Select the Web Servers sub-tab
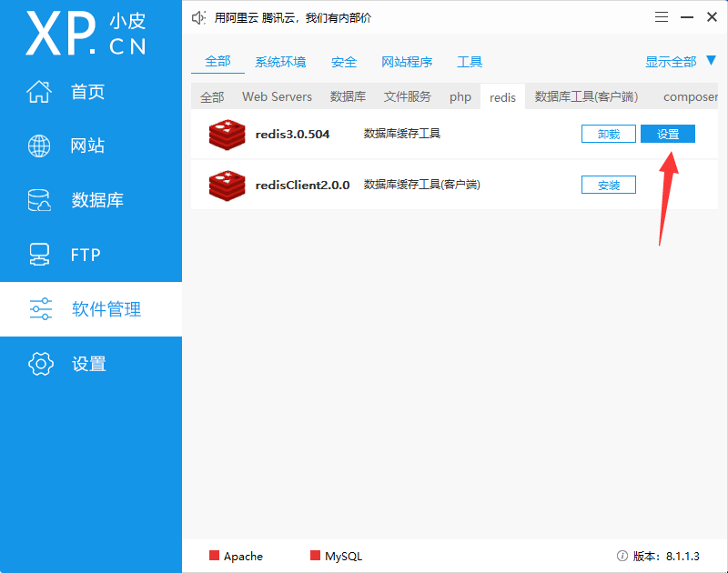 [278, 96]
